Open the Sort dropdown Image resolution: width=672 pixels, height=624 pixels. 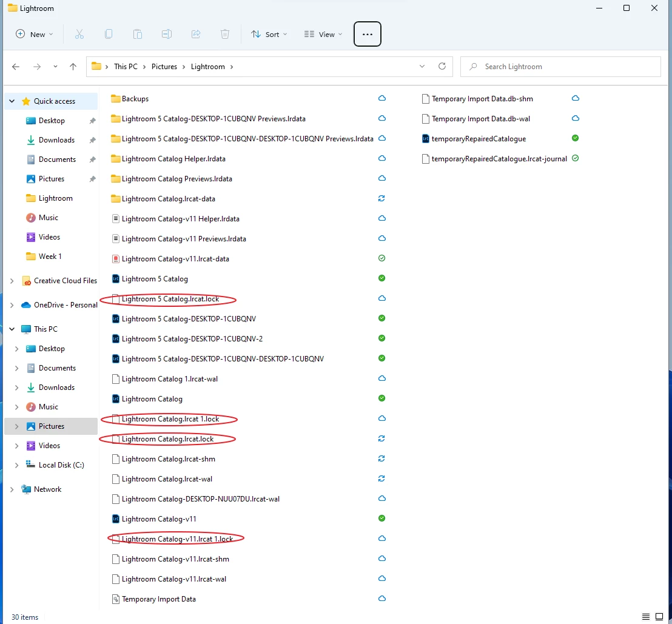[x=269, y=35]
